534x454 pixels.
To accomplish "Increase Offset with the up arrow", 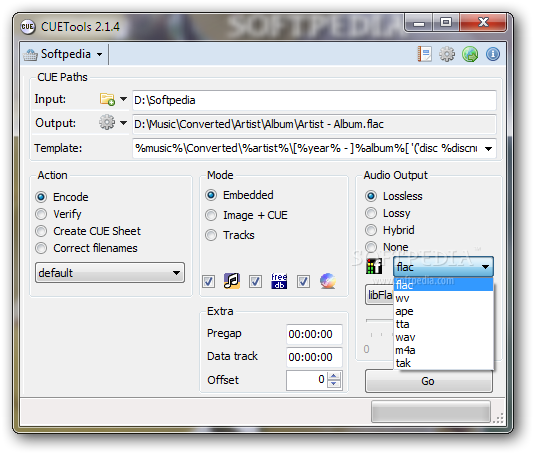I will pos(334,376).
